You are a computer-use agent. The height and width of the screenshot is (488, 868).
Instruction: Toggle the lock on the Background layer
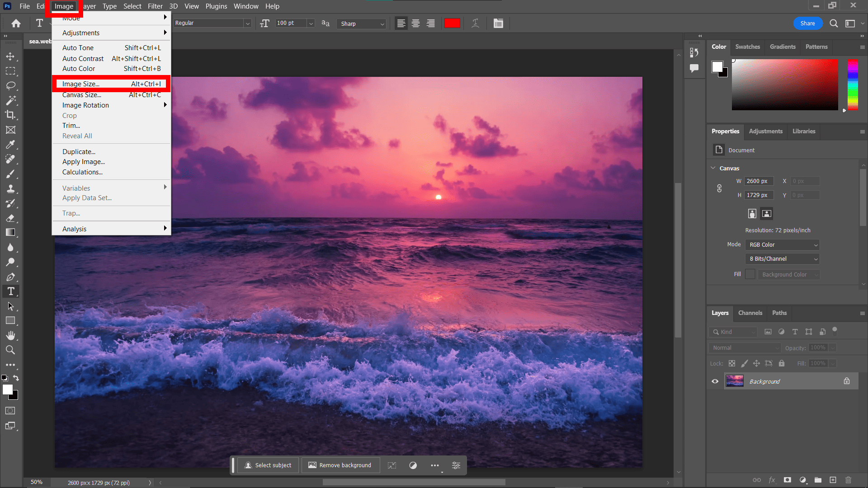coord(847,381)
